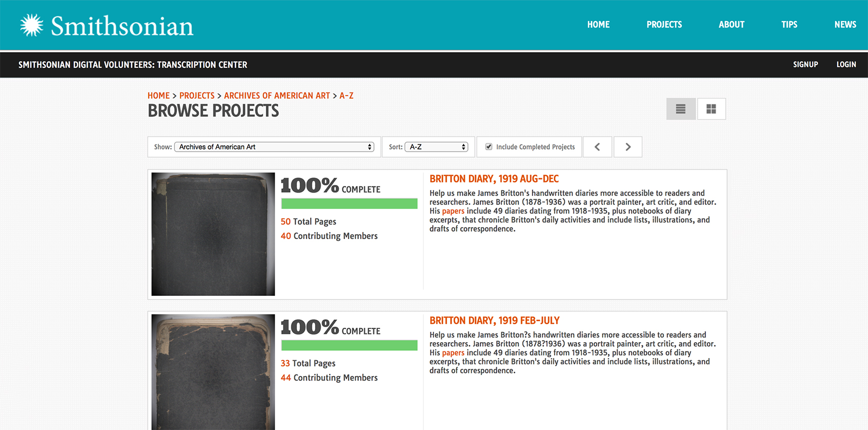
Task: Click the BROWSE PROJECTS heading
Action: (x=213, y=111)
